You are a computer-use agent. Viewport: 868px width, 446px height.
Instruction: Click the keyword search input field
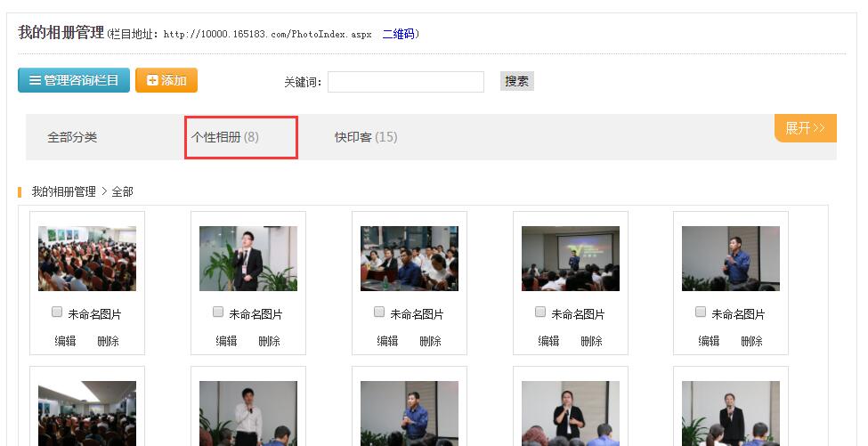[405, 82]
